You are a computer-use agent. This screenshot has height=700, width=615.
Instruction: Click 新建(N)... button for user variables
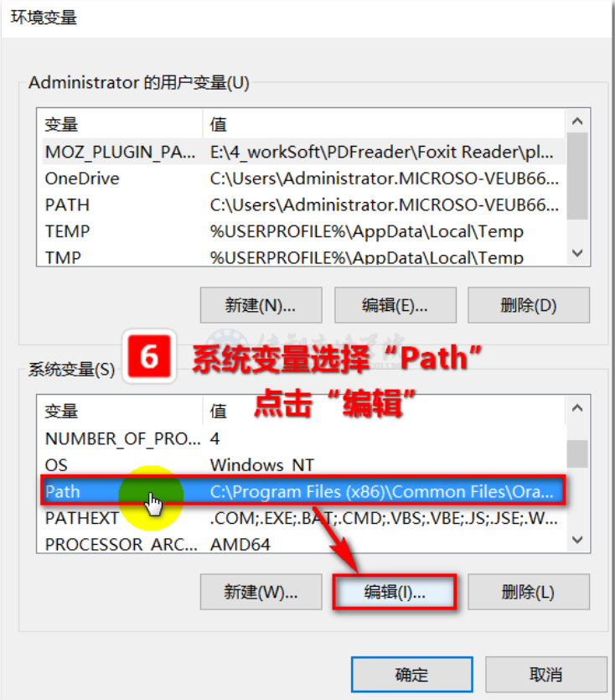point(261,305)
